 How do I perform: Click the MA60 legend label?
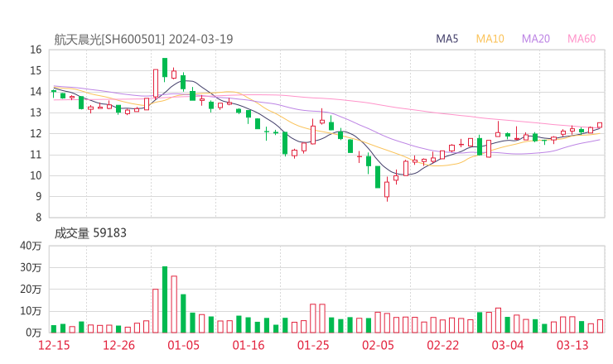point(582,39)
